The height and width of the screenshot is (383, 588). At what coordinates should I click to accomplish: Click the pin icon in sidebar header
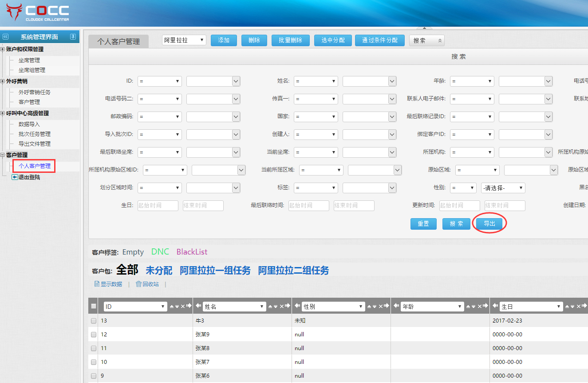(73, 37)
